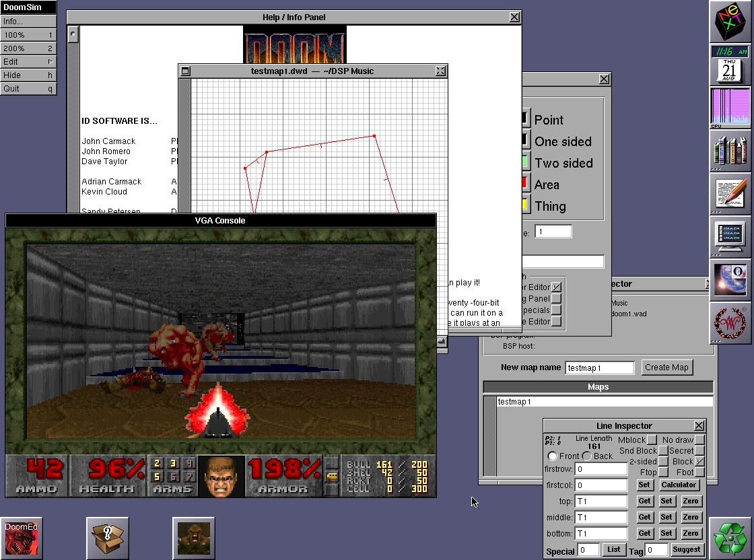
Task: Enable the Ftop checkbox
Action: 662,472
